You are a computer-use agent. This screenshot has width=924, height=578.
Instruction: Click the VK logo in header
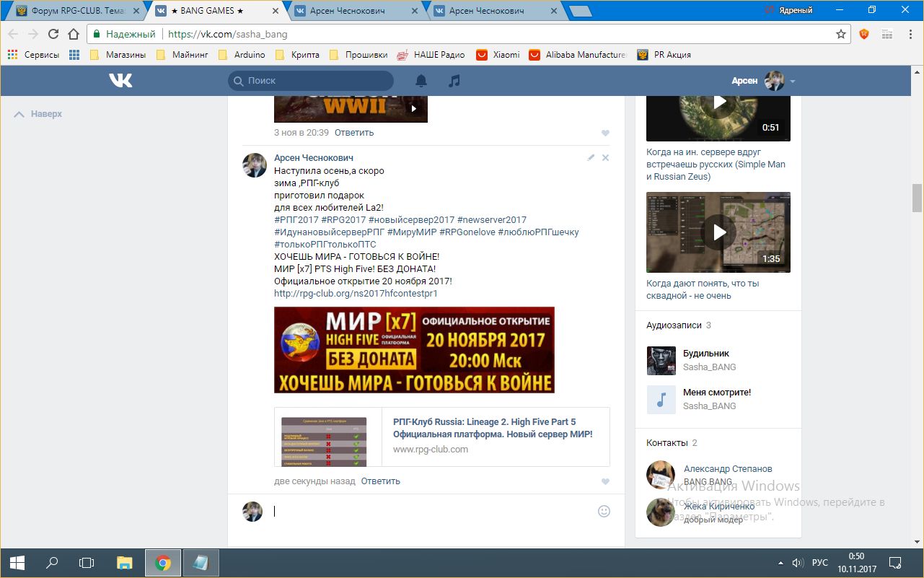[120, 81]
